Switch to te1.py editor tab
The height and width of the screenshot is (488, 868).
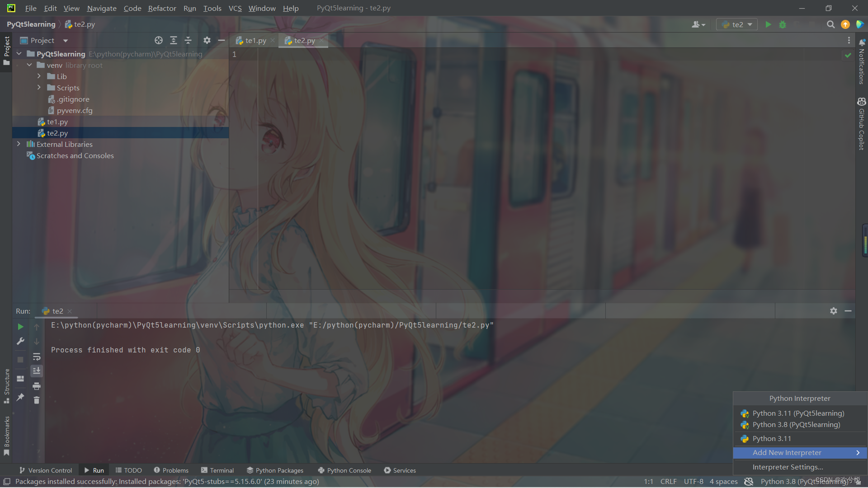pyautogui.click(x=255, y=40)
